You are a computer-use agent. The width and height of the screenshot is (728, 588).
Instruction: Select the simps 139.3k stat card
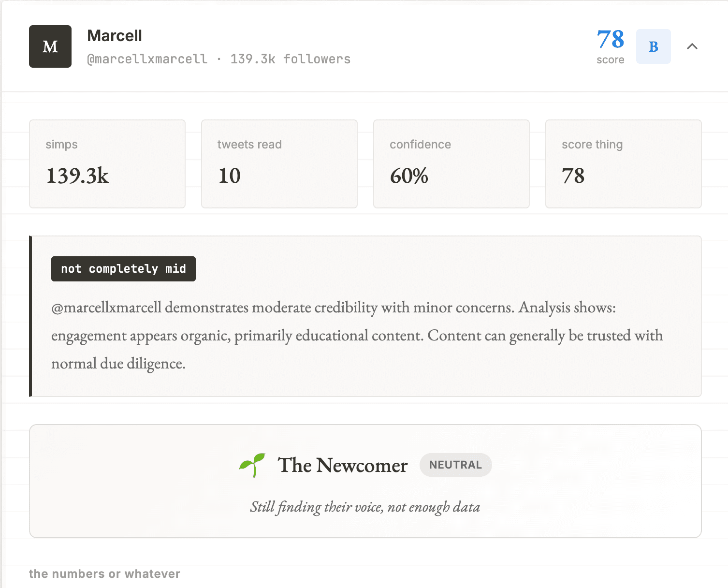(107, 164)
